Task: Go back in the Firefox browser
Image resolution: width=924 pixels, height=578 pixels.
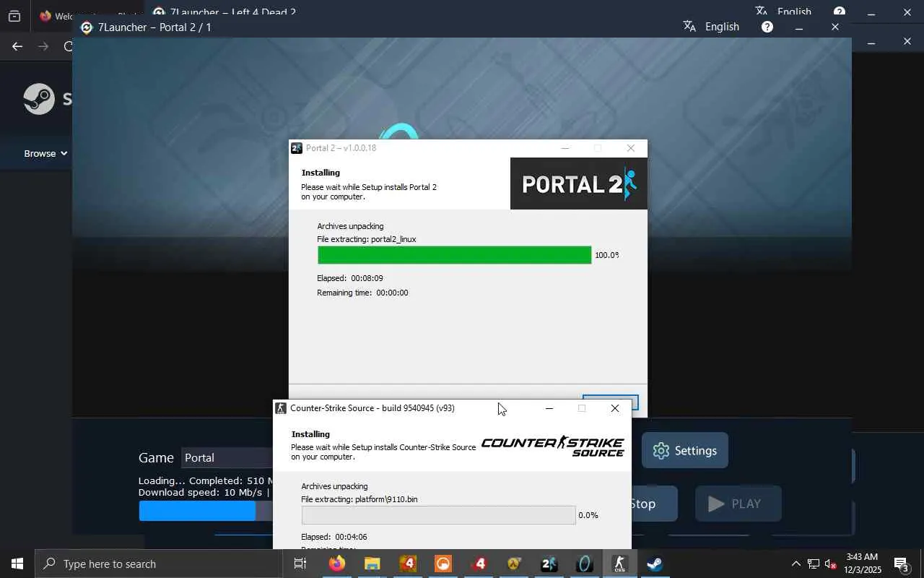Action: coord(17,46)
